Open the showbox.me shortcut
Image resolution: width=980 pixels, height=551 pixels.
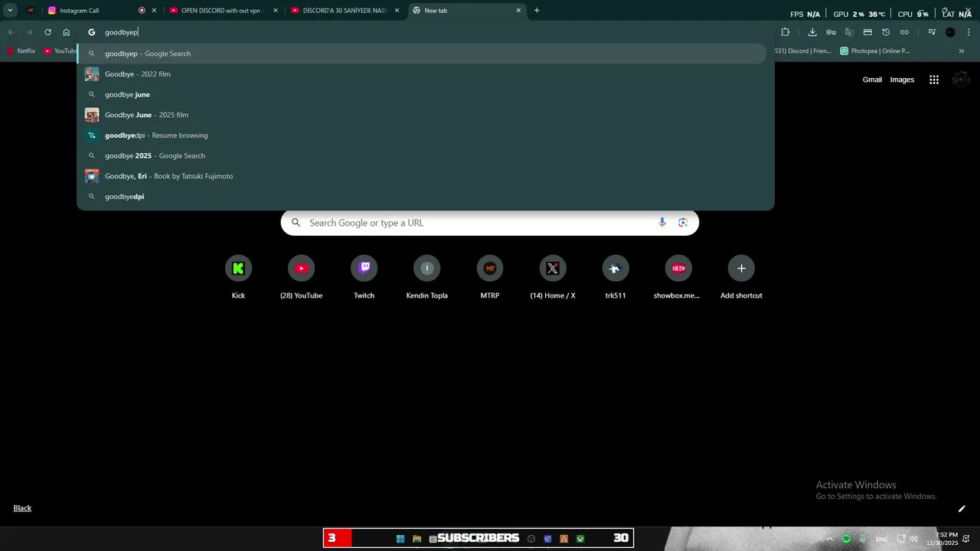click(678, 277)
